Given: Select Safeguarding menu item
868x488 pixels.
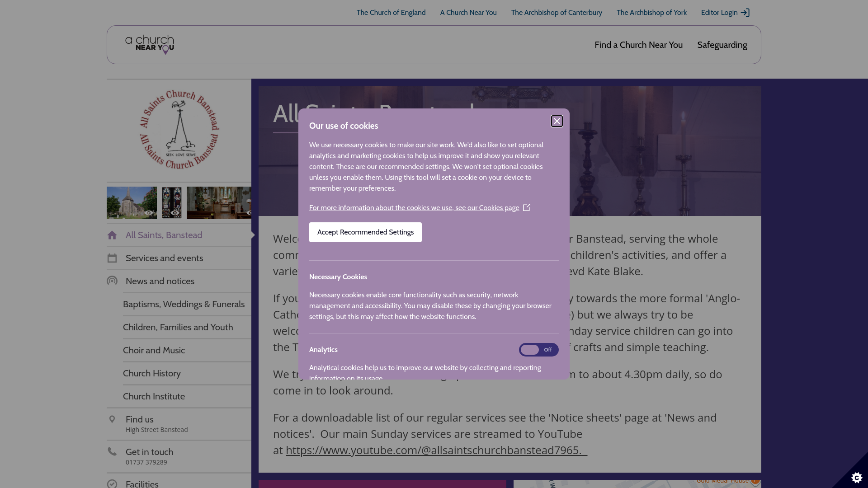Looking at the screenshot, I should [x=722, y=45].
